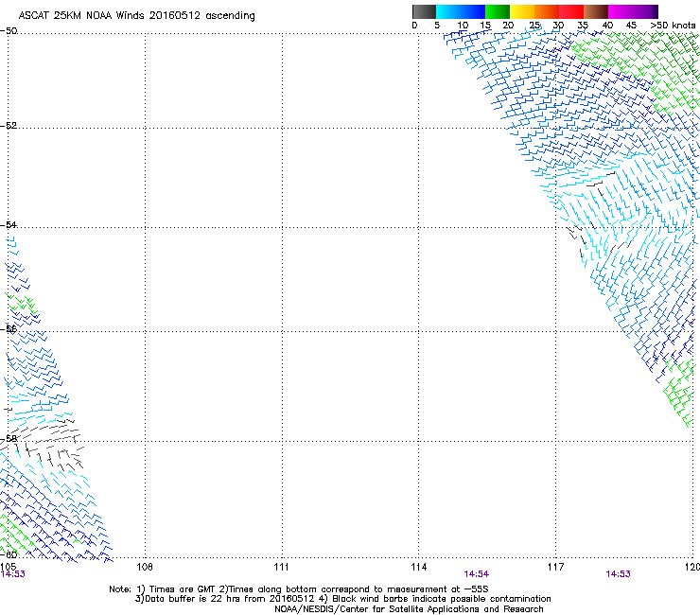Click the legend label 25

[534, 26]
